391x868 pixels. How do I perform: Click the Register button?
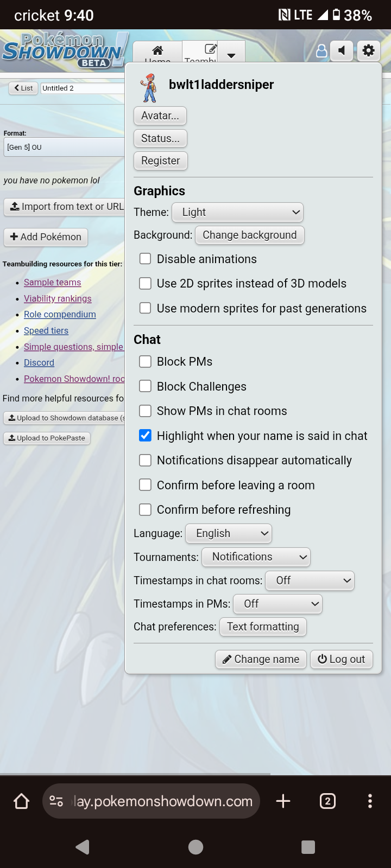click(161, 161)
